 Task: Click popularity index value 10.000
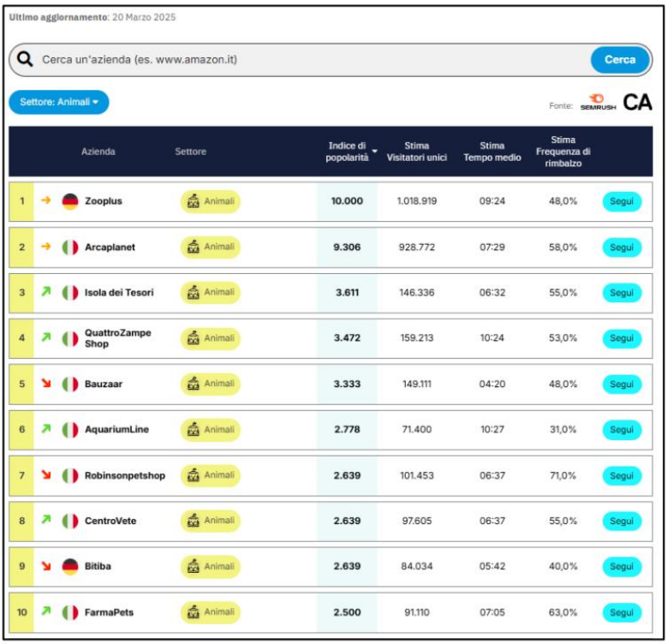pos(347,201)
